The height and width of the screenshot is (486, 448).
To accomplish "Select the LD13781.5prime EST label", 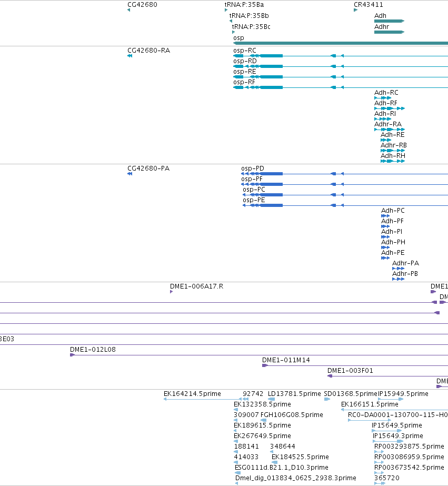I will (x=295, y=394).
